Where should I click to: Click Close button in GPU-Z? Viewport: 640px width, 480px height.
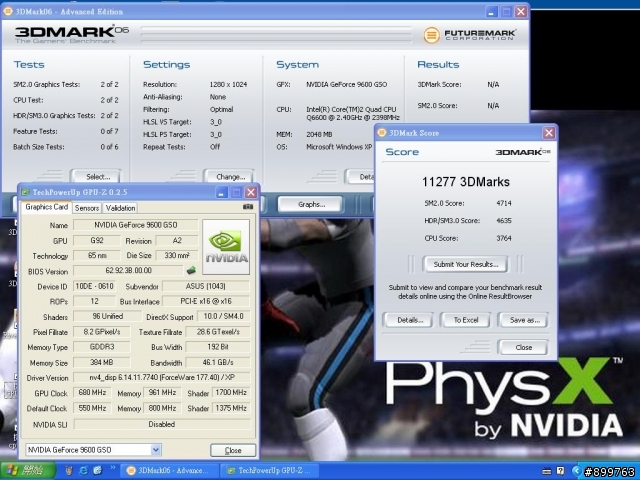(233, 450)
